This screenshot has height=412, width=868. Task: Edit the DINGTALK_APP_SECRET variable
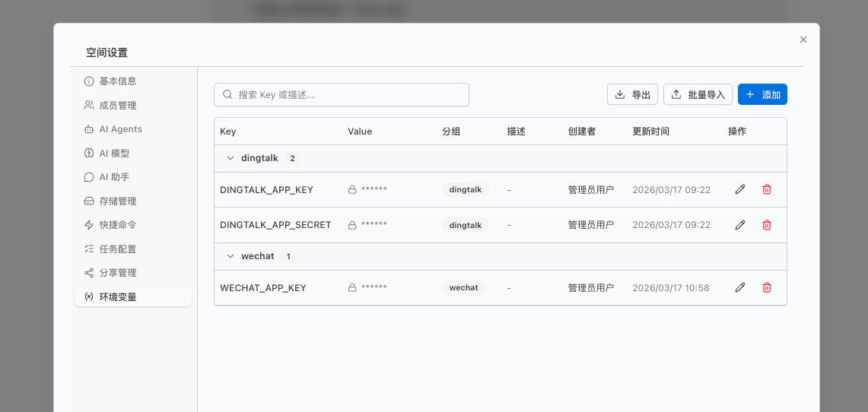[x=740, y=225]
